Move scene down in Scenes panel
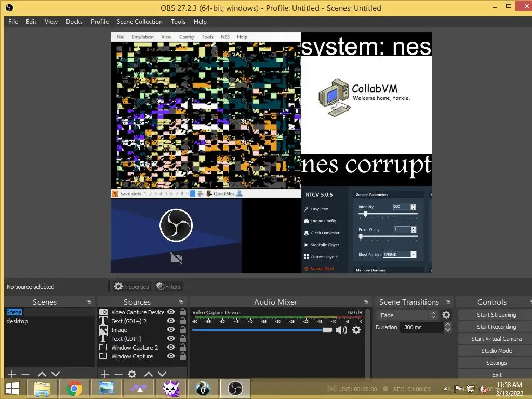Screen dimensions: 532x399 point(56,374)
